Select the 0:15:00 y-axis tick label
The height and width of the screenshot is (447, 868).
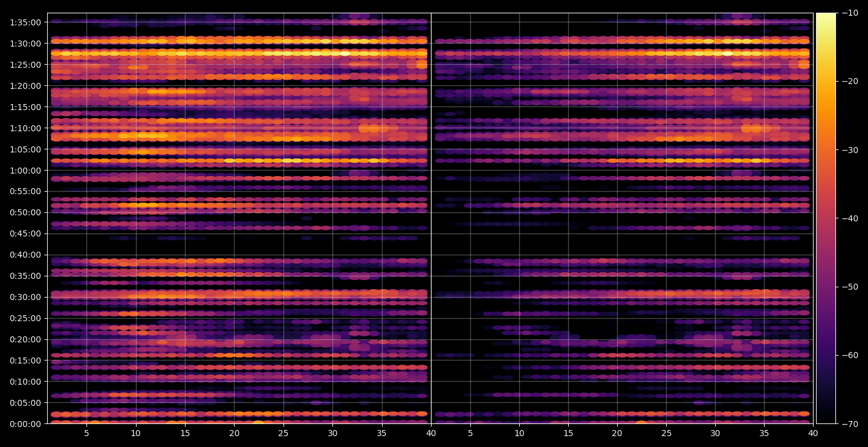(25, 361)
